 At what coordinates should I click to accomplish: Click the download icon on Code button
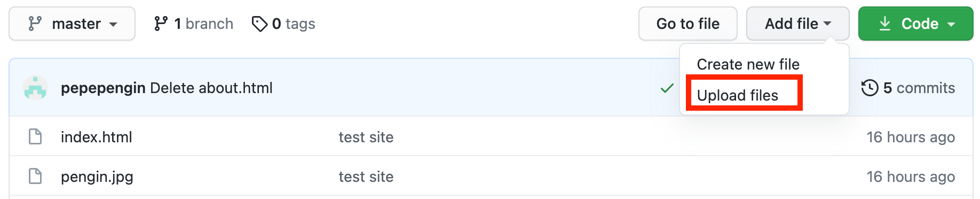(x=885, y=24)
